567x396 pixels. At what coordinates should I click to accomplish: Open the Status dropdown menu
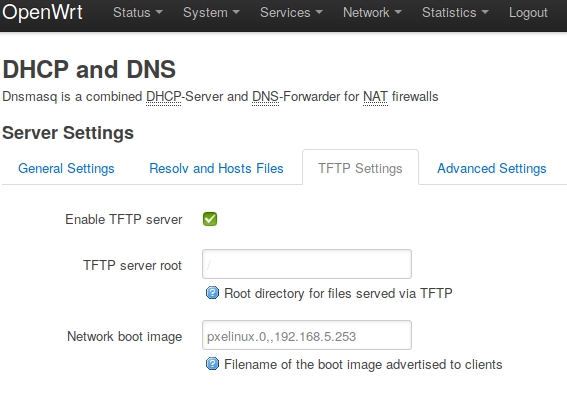click(x=138, y=13)
